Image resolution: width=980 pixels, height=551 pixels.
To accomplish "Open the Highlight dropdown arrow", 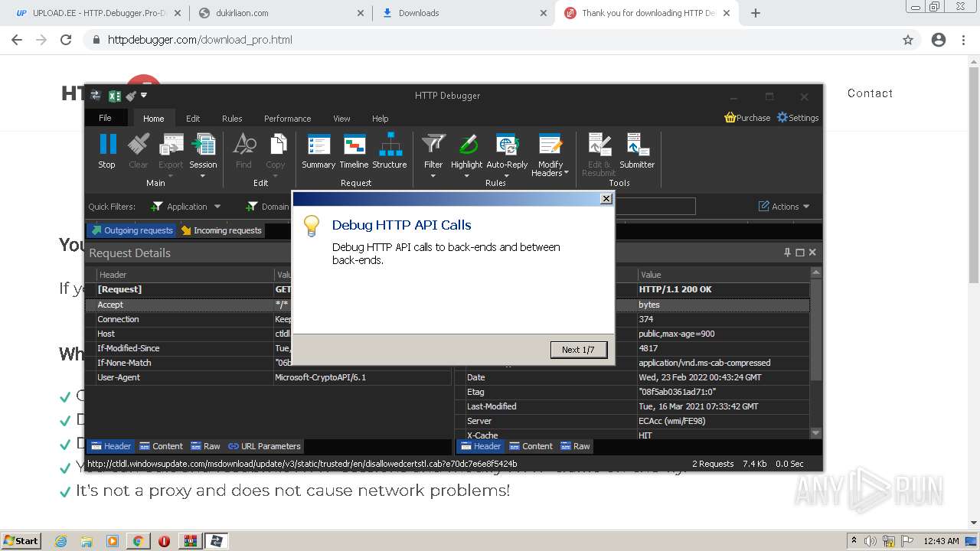I will click(x=467, y=176).
